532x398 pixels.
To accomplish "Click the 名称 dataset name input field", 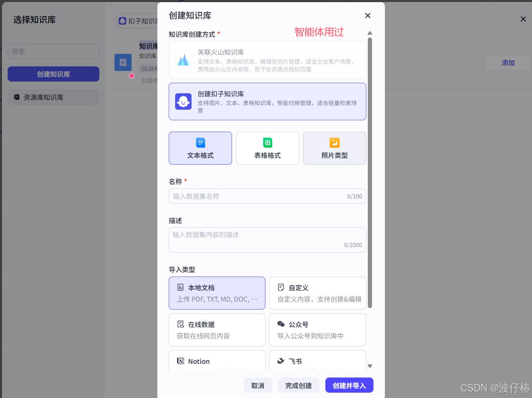I will 267,196.
